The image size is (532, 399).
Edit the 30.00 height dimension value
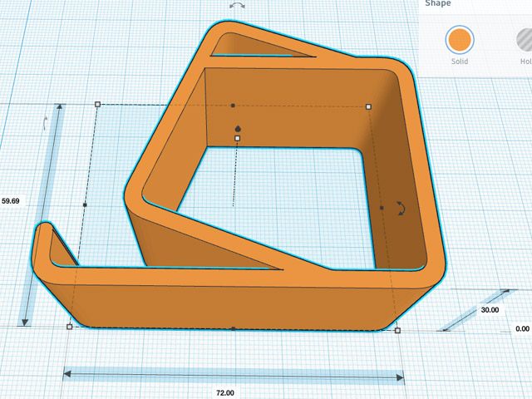tap(490, 310)
